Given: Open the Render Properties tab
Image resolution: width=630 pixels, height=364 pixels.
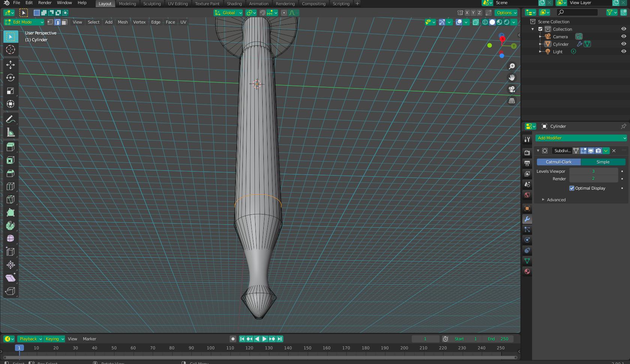Looking at the screenshot, I should coord(527,153).
